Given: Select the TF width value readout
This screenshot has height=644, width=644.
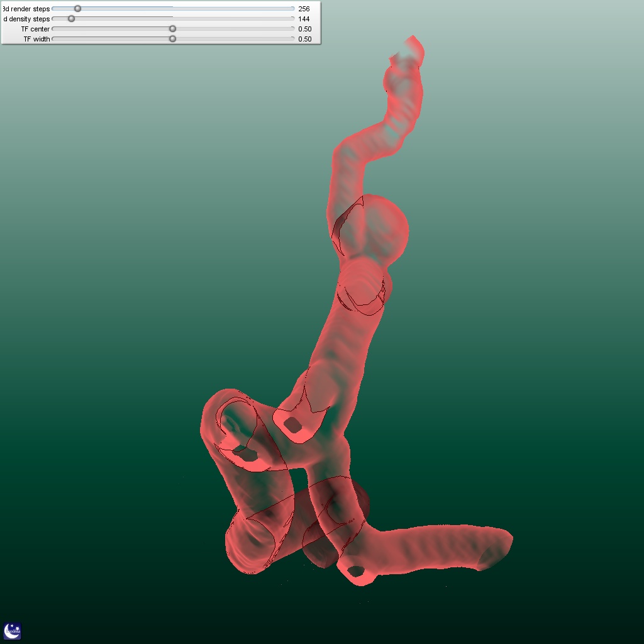Looking at the screenshot, I should [x=304, y=39].
